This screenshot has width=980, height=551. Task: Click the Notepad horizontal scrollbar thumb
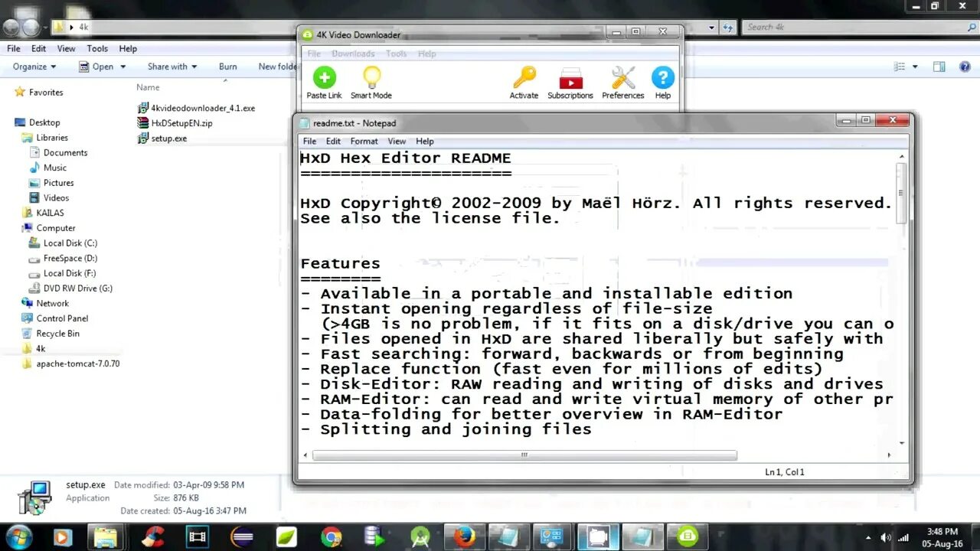click(x=524, y=455)
